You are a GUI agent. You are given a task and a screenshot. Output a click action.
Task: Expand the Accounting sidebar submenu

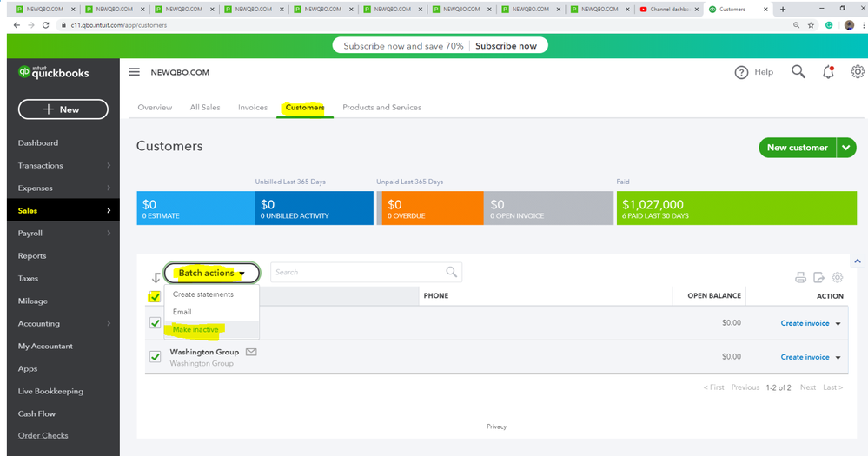tap(109, 323)
